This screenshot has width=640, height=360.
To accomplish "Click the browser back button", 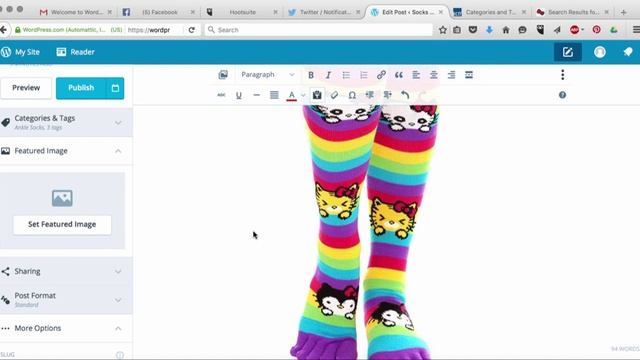I will (x=4, y=30).
